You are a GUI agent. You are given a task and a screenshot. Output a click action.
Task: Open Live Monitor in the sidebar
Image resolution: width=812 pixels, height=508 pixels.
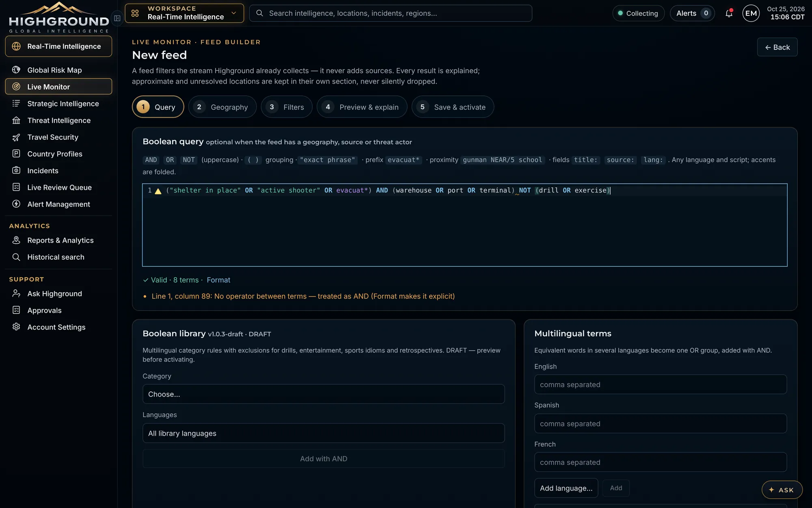[58, 87]
